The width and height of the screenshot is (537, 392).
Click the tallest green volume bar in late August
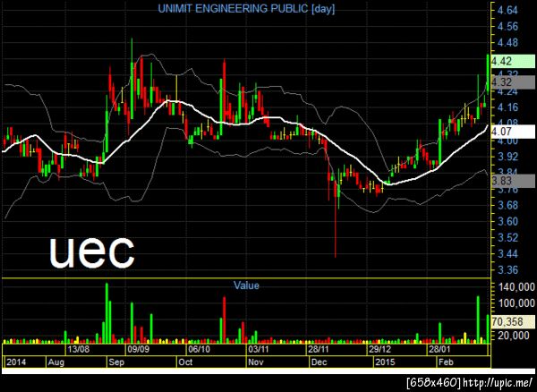click(x=107, y=313)
